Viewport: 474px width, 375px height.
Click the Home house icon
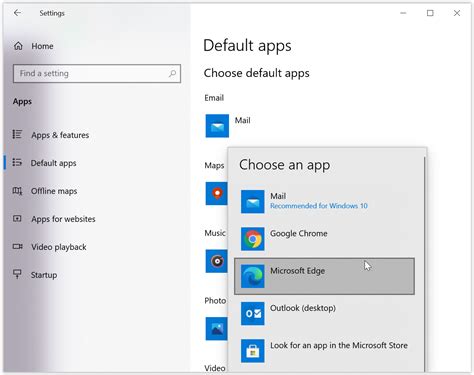tap(18, 46)
